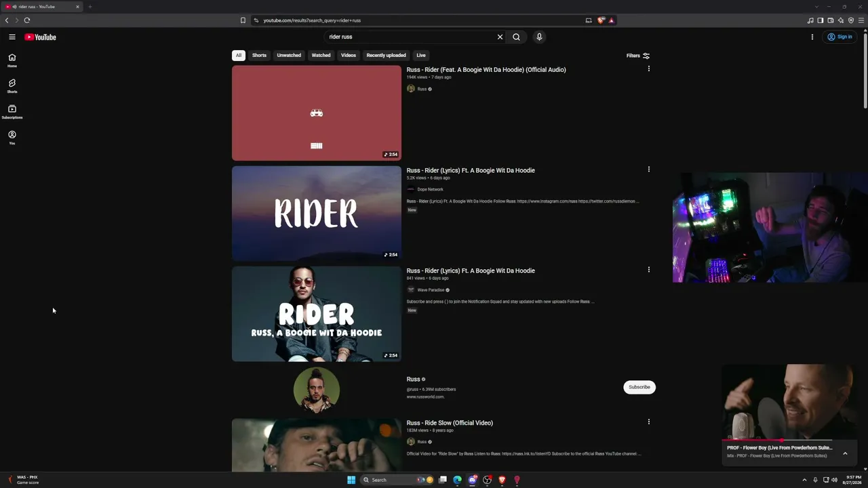Show hidden system tray icons
The image size is (868, 488).
[806, 480]
